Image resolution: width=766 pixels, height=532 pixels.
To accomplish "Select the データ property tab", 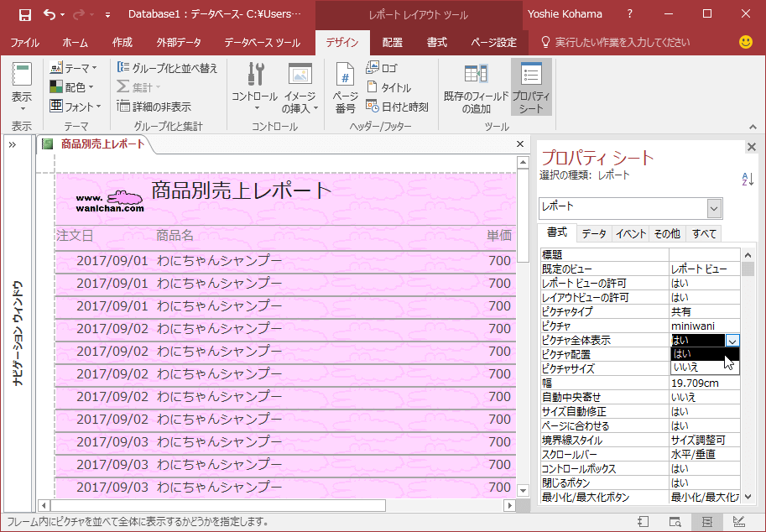I will coord(594,233).
